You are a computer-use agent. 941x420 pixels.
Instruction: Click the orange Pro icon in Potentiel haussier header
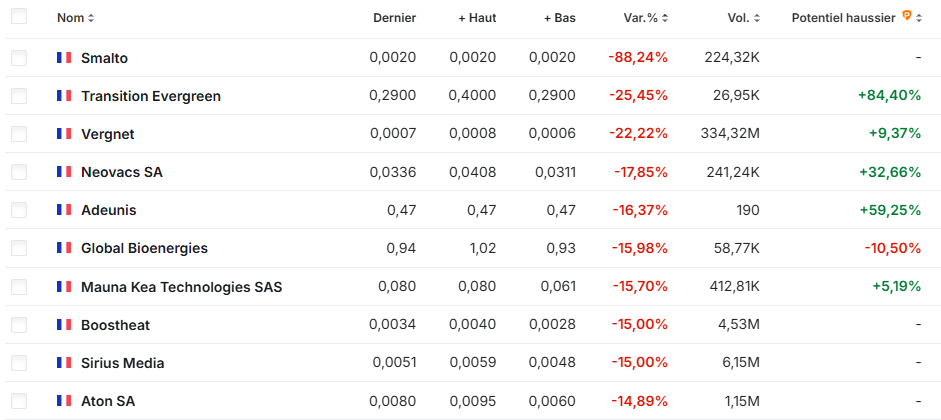(907, 16)
